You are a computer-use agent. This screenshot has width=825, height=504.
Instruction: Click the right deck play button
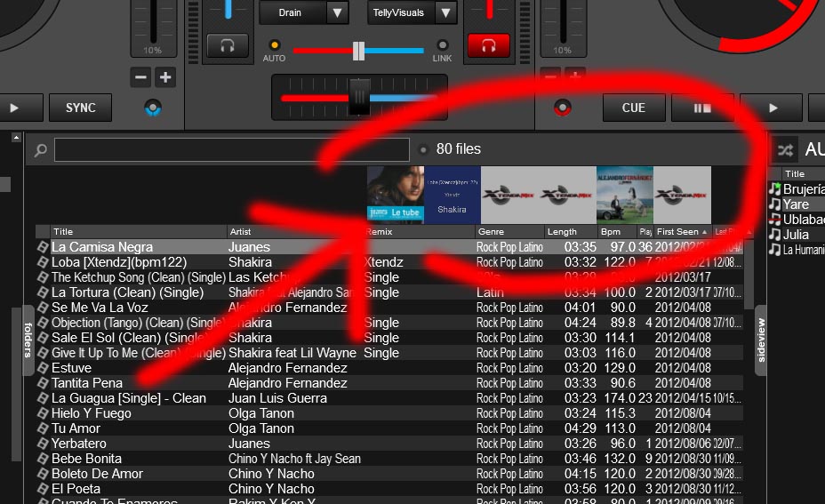[772, 108]
